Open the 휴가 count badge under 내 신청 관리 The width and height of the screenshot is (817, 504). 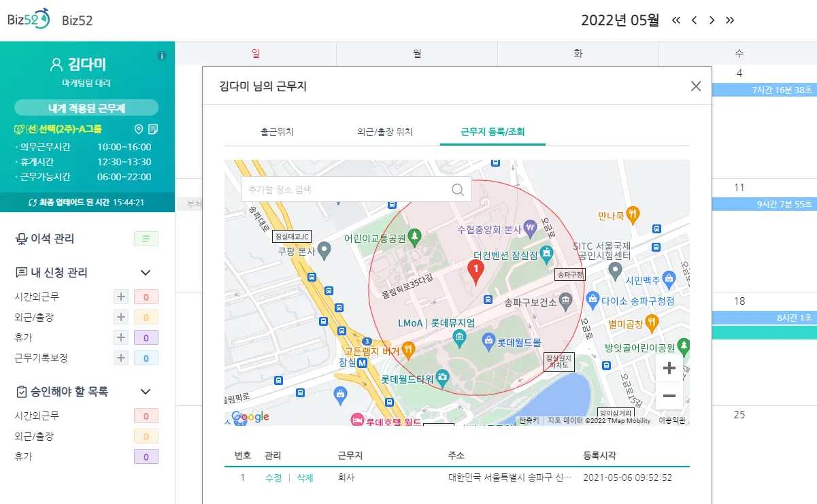click(146, 337)
